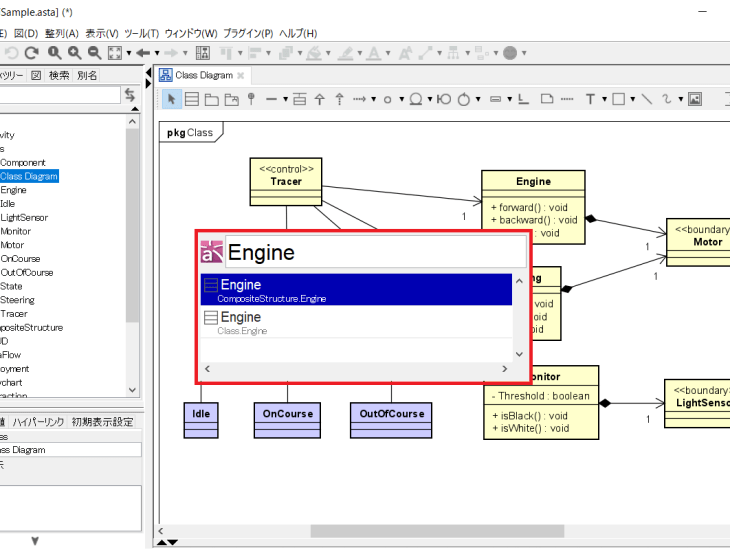Open the ツール(T) menu
The width and height of the screenshot is (730, 550).
[140, 33]
